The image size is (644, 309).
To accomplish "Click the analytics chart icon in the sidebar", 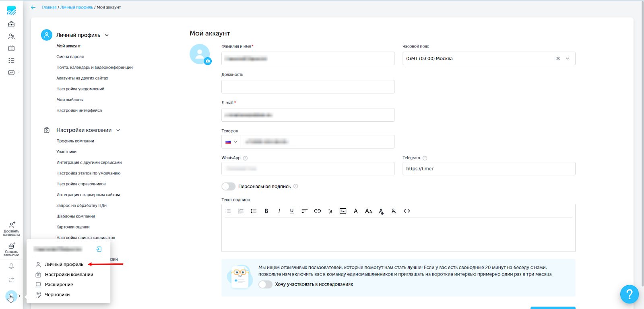I will pos(11,73).
